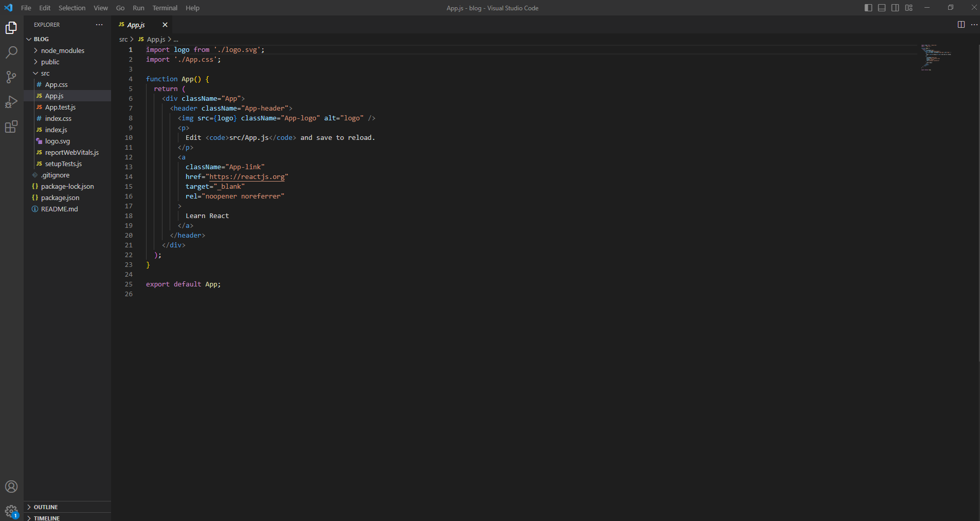The width and height of the screenshot is (980, 521).
Task: Open the Go menu
Action: 120,8
